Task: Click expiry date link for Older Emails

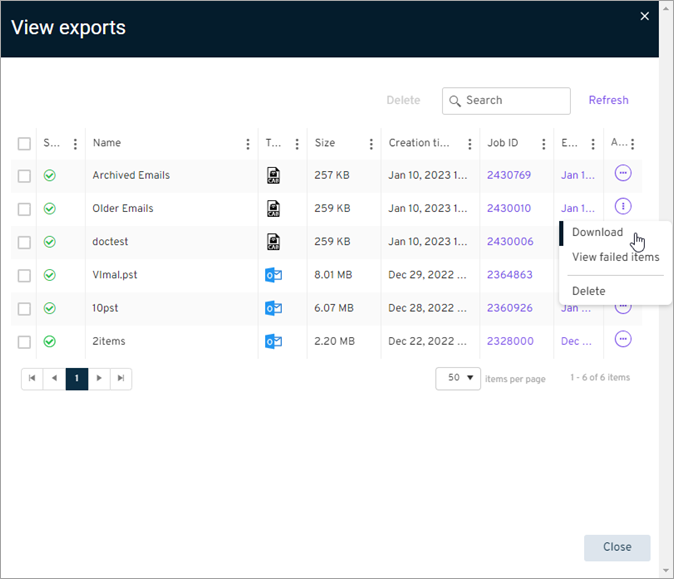Action: (578, 208)
